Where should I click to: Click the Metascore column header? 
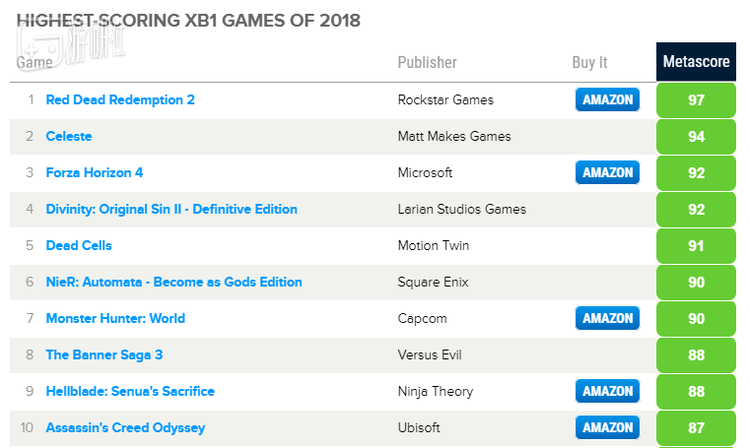click(697, 62)
